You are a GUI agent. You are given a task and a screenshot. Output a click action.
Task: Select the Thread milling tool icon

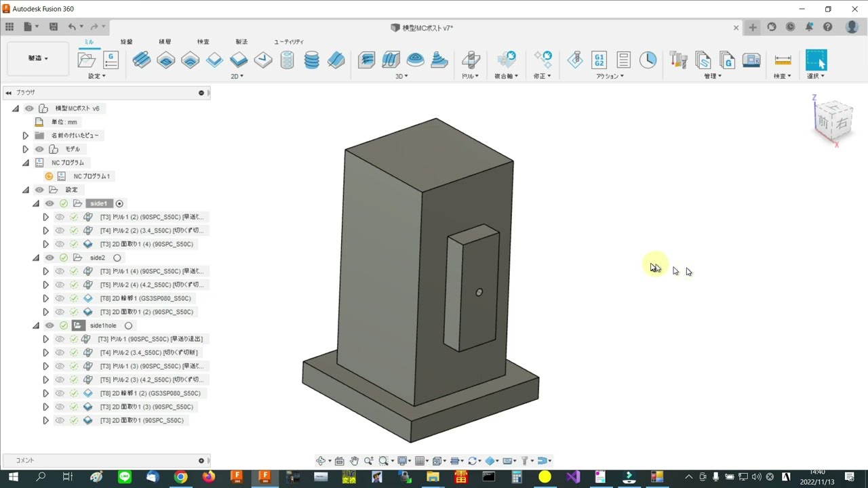coord(312,60)
